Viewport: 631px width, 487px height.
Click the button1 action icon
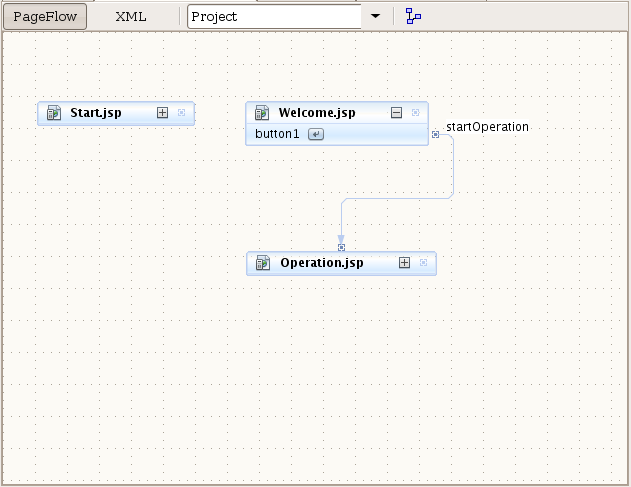pyautogui.click(x=316, y=134)
